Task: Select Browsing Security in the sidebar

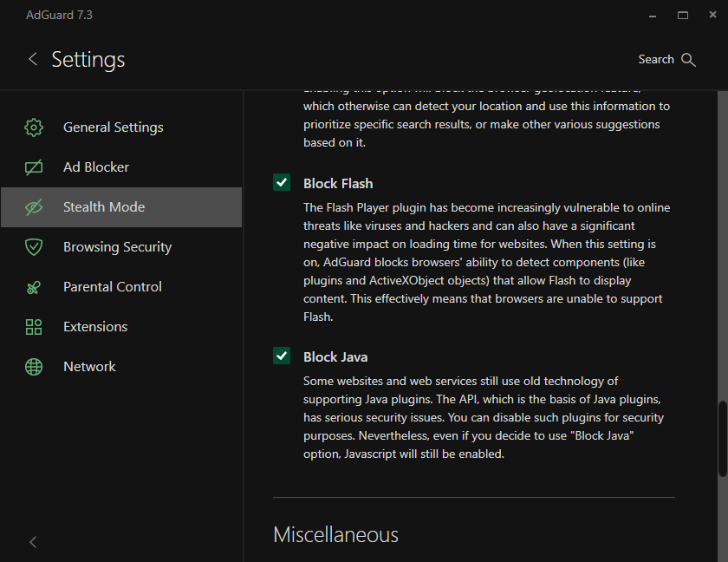Action: pyautogui.click(x=117, y=247)
